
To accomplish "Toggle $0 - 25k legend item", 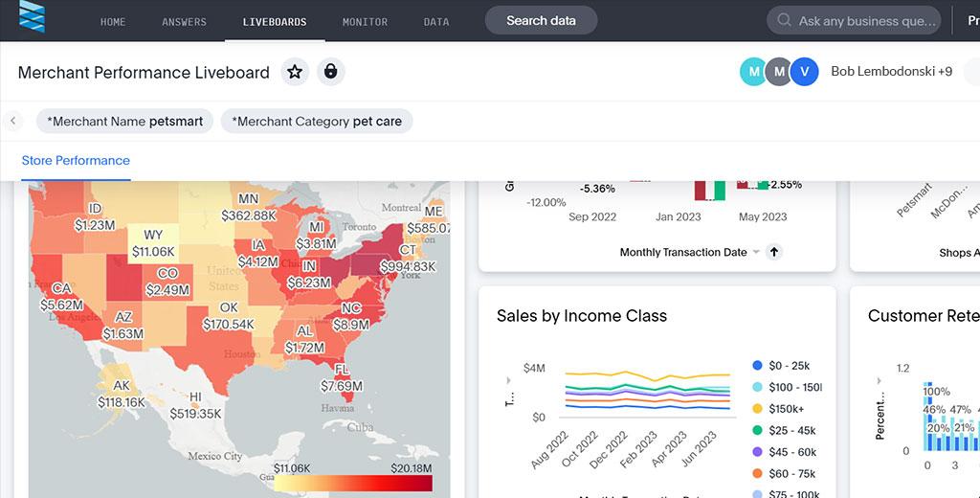I will coord(781,366).
